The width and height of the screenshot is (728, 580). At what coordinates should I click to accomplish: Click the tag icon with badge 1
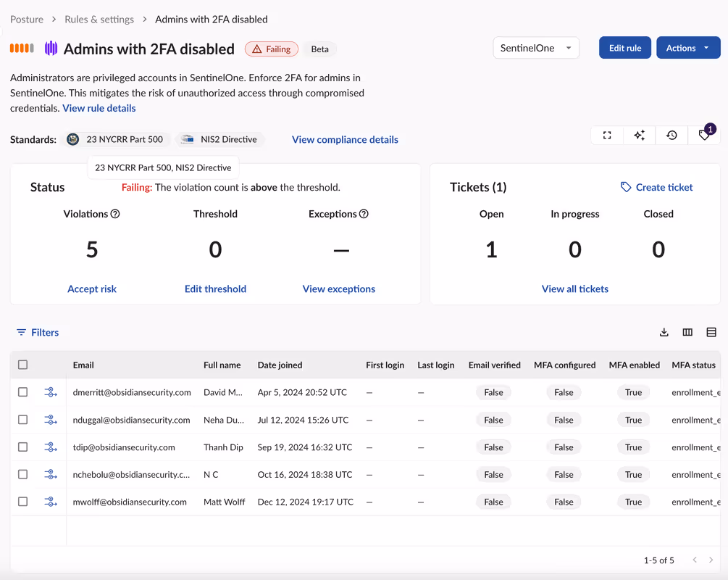pyautogui.click(x=704, y=136)
